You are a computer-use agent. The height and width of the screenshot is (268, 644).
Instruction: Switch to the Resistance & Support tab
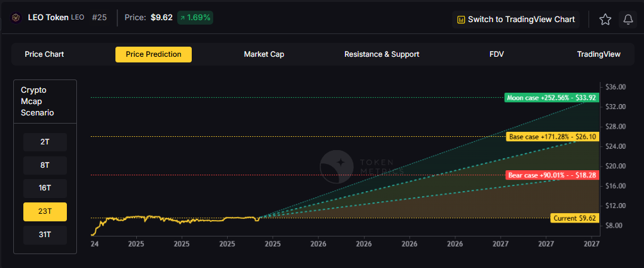click(x=382, y=54)
